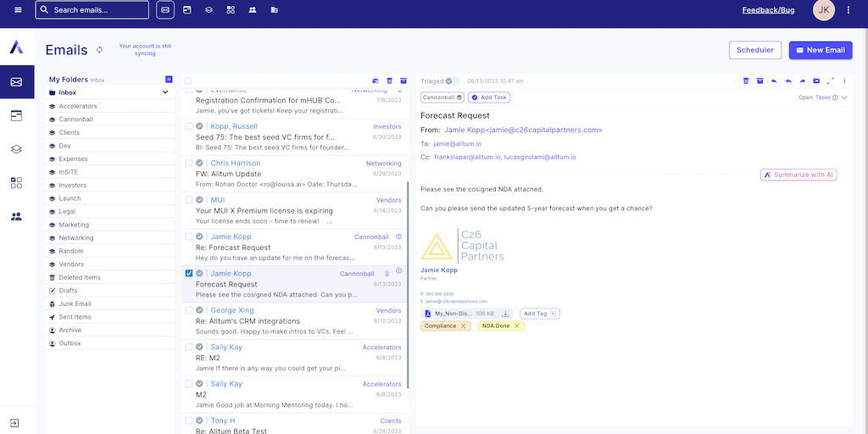Remove the Compliance tag
This screenshot has width=868, height=434.
(464, 326)
